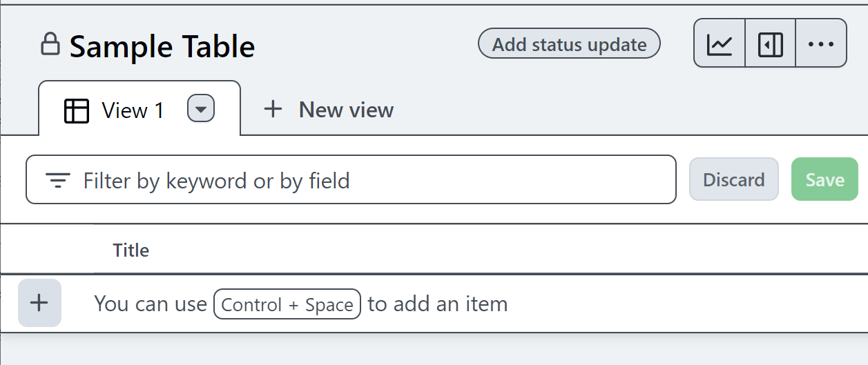The image size is (868, 365).
Task: Open Insights via the chart icon
Action: click(x=720, y=45)
